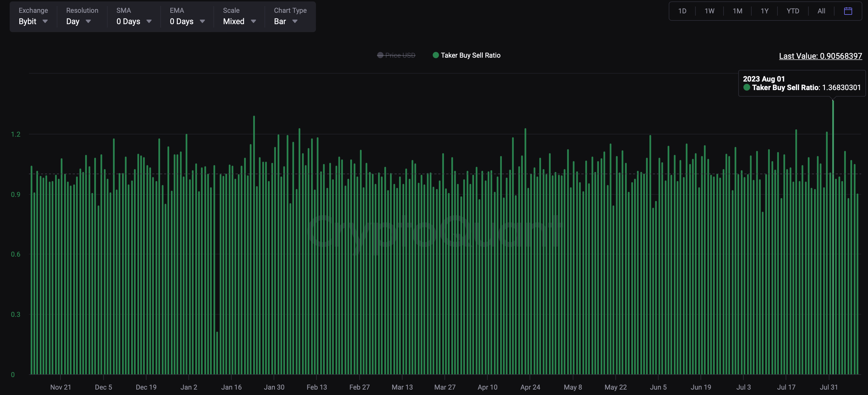Open the EMA 0 Days dropdown arrow

click(202, 21)
